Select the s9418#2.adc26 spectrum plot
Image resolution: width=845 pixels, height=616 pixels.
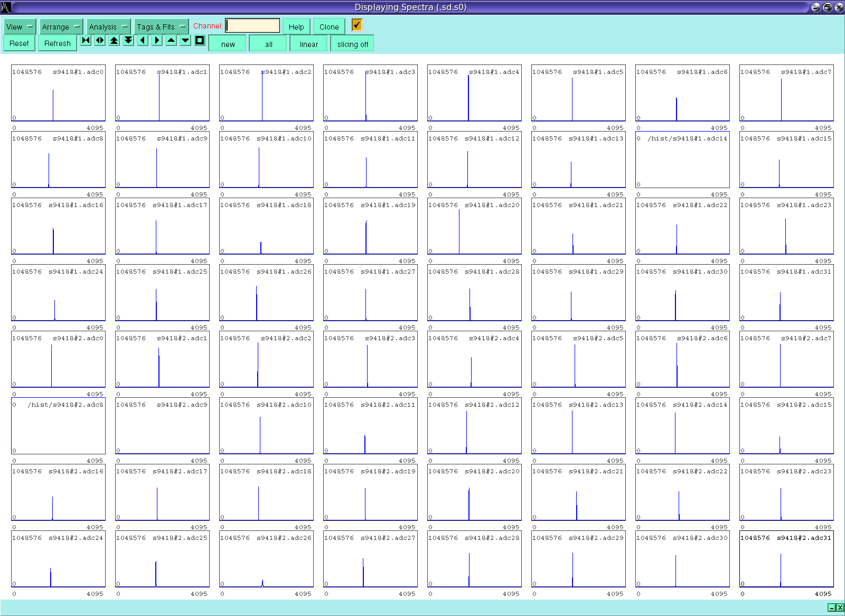266,559
